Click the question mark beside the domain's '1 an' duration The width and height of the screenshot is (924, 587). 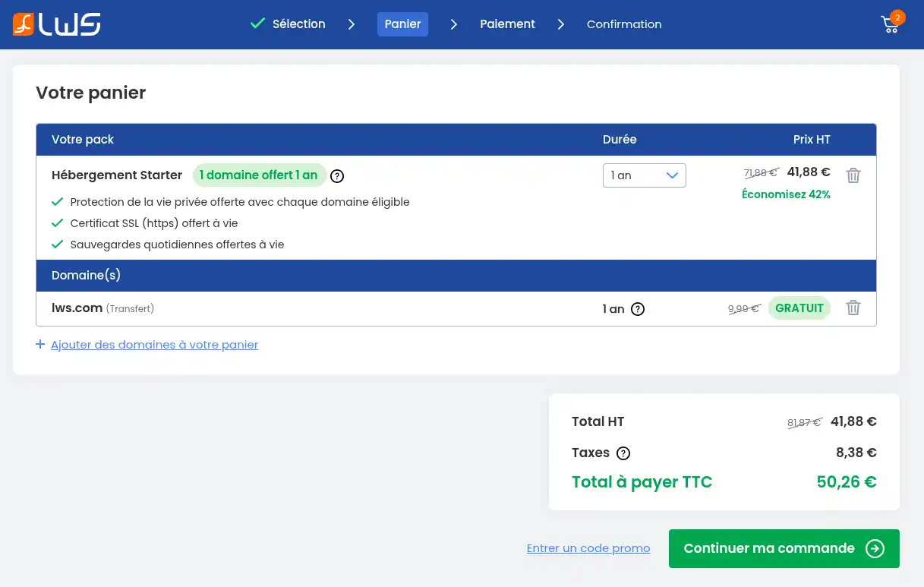coord(638,309)
